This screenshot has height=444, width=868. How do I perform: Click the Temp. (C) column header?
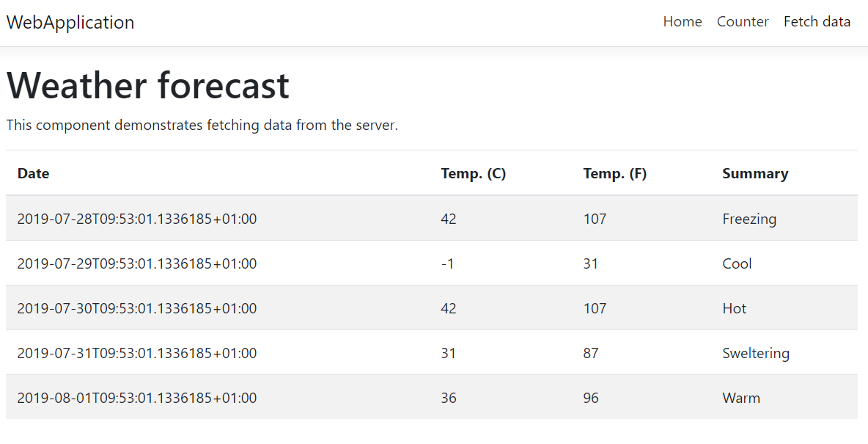coord(474,174)
